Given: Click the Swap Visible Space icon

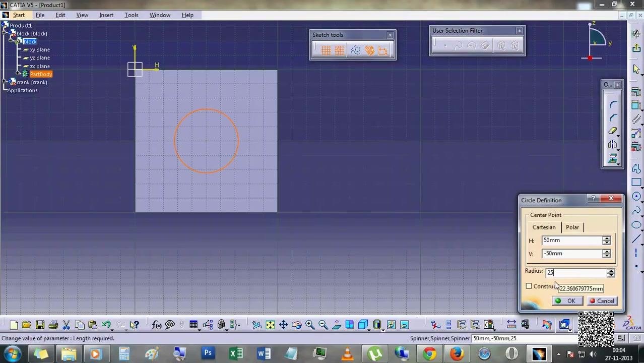Looking at the screenshot, I should coord(404,325).
